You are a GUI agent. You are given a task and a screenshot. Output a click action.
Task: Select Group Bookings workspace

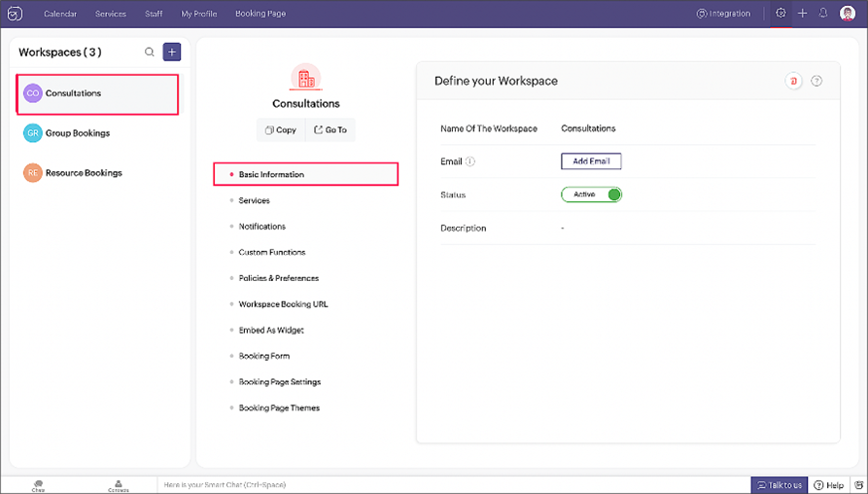(x=78, y=133)
